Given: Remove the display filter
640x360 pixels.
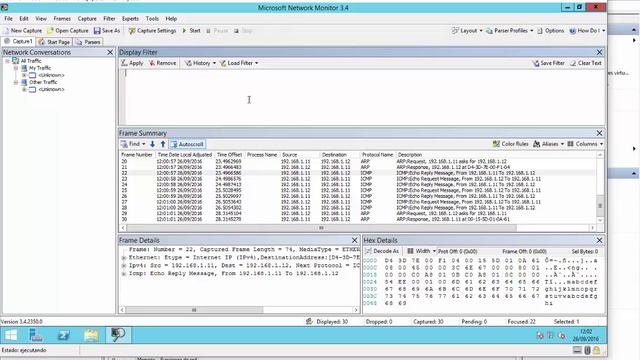Looking at the screenshot, I should (162, 63).
